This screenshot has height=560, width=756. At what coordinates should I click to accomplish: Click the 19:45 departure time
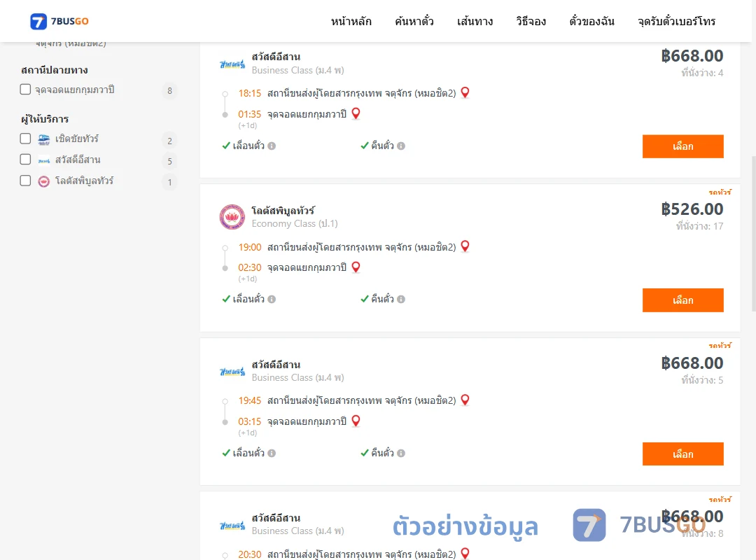pyautogui.click(x=249, y=400)
